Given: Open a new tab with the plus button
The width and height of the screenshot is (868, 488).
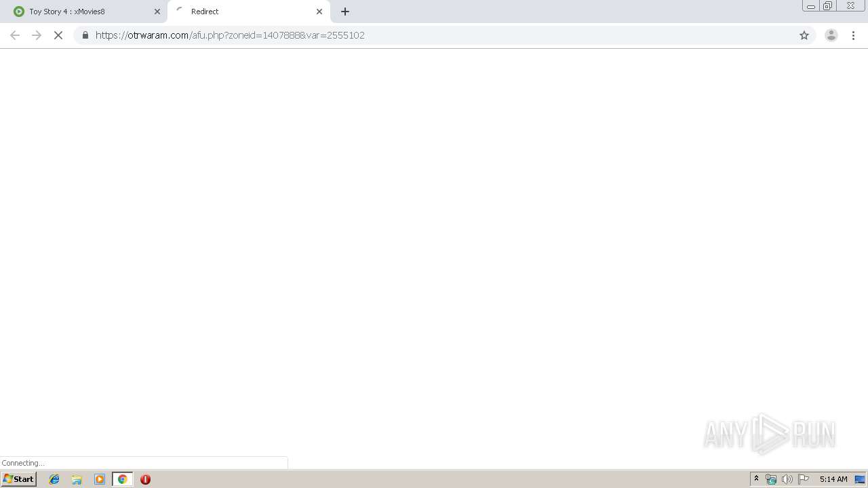Looking at the screenshot, I should (x=345, y=12).
